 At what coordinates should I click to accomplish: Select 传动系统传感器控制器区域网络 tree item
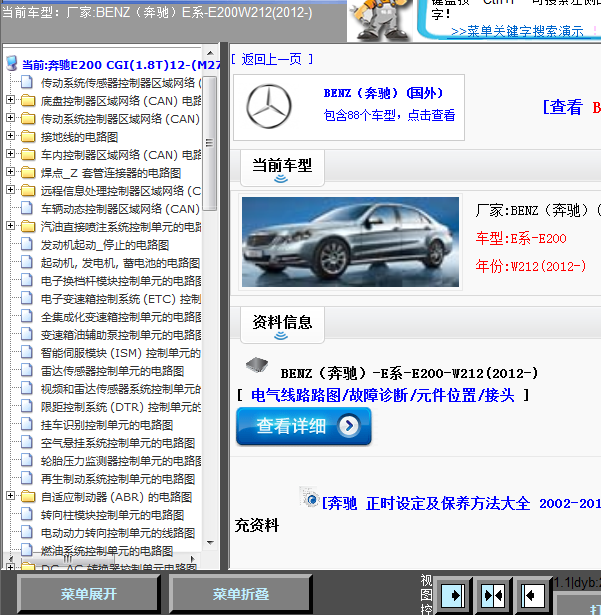(x=121, y=83)
